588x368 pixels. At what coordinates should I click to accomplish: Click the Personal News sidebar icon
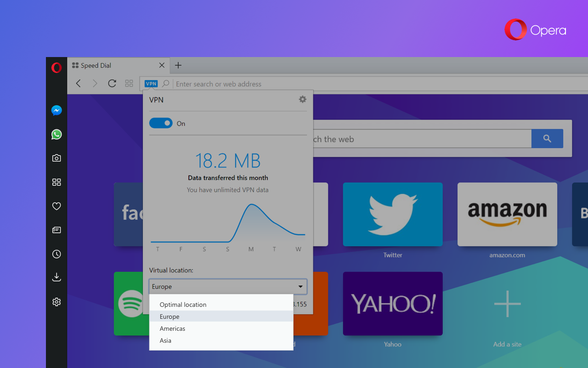pyautogui.click(x=57, y=230)
